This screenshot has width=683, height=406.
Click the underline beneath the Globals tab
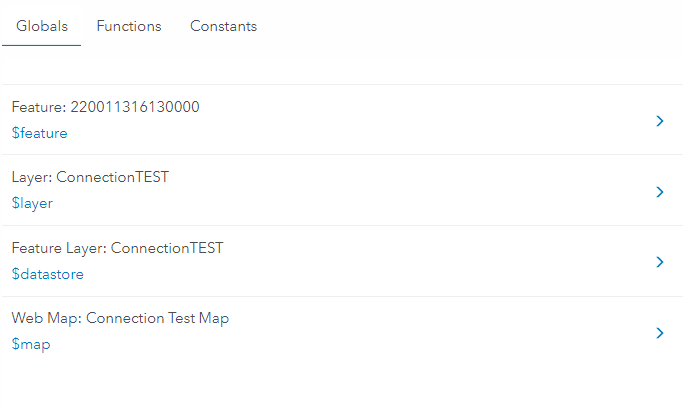click(x=41, y=45)
